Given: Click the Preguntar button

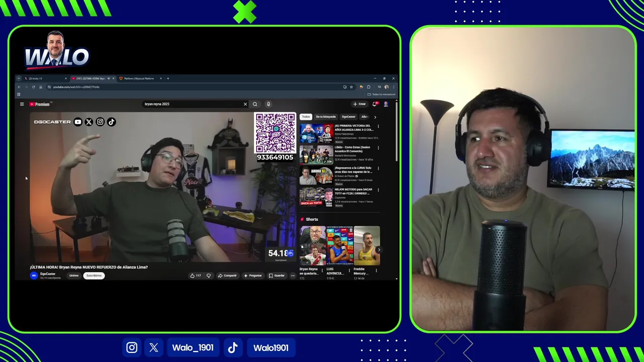Looking at the screenshot, I should (x=253, y=276).
